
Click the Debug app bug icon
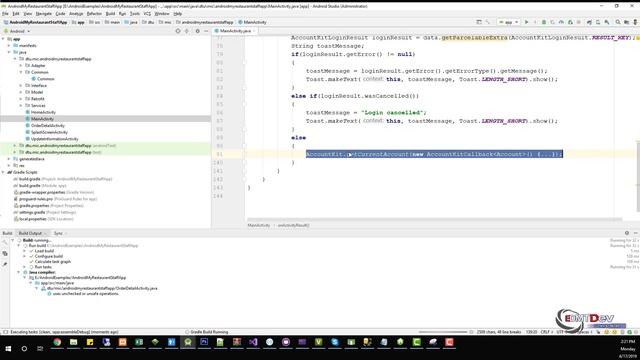(544, 22)
